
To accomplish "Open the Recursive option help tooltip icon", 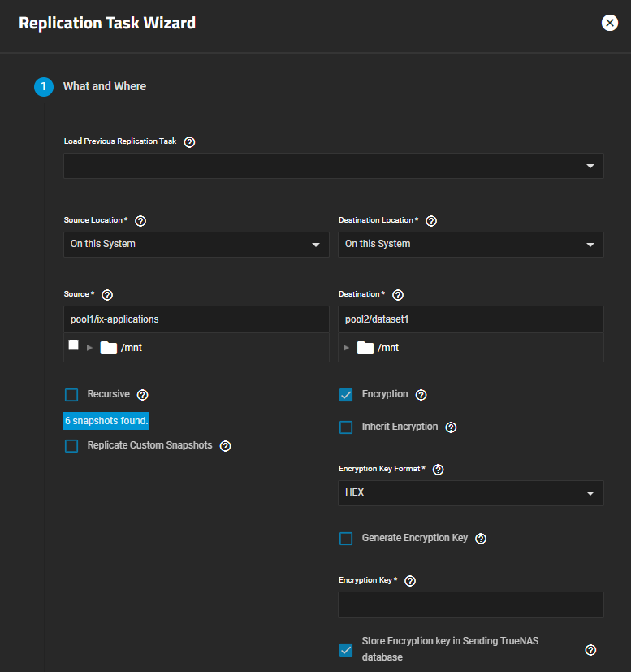I will coord(142,395).
